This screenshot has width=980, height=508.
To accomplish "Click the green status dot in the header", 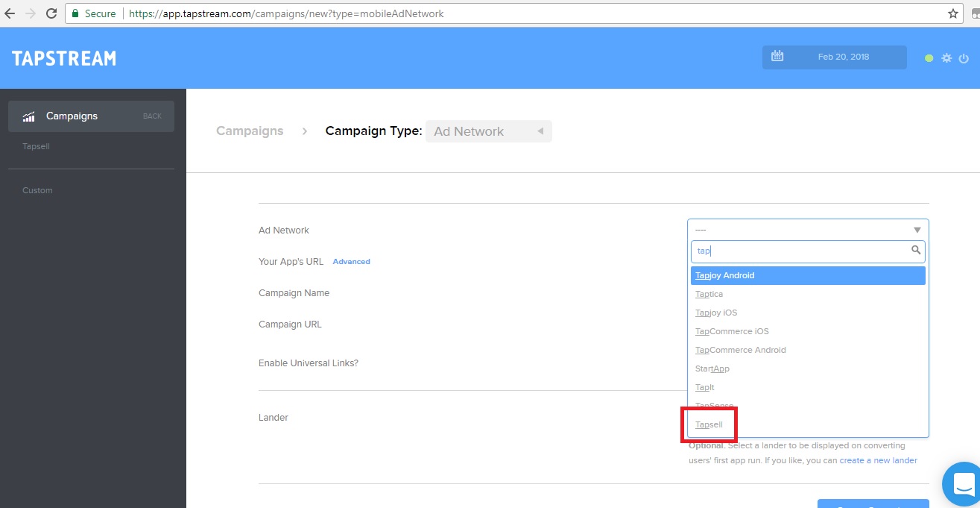I will point(929,58).
